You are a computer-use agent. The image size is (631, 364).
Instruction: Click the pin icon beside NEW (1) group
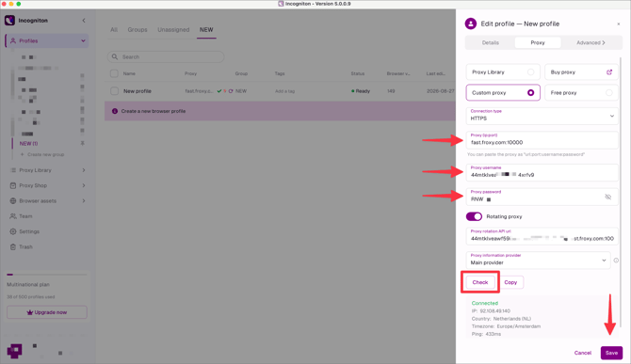click(x=83, y=143)
